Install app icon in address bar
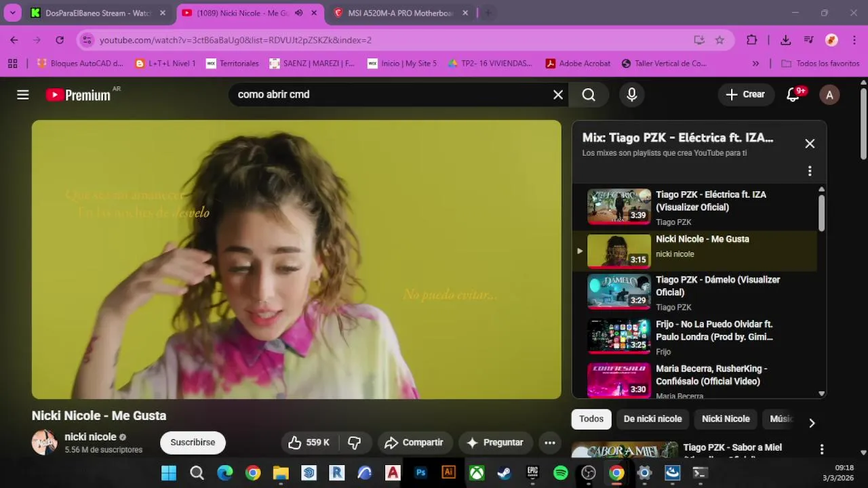The height and width of the screenshot is (488, 868). coord(699,40)
